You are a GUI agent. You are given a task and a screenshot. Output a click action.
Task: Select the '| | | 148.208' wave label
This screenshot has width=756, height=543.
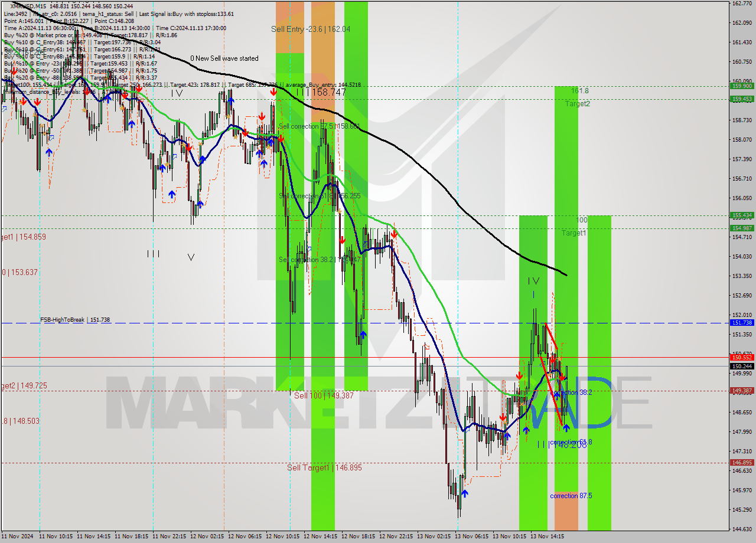(x=562, y=445)
